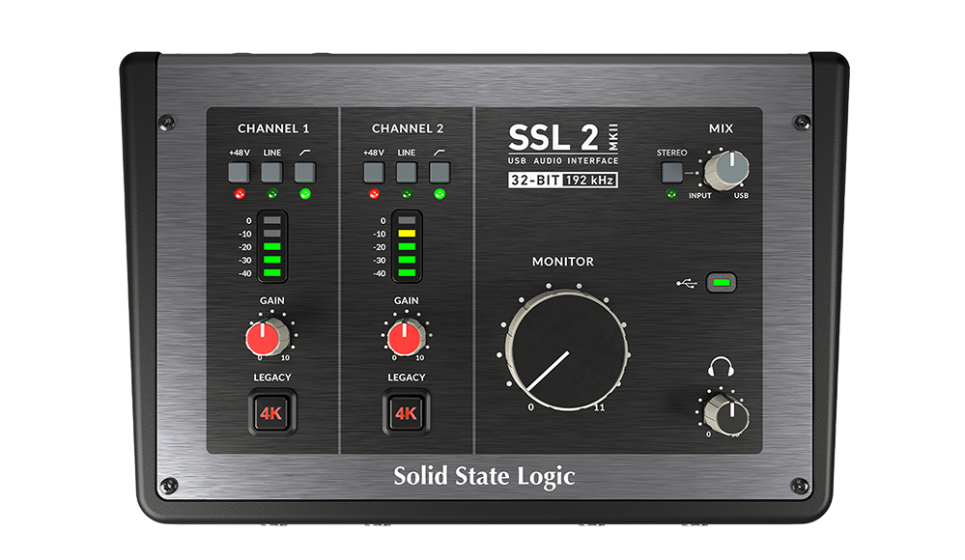Toggle the STEREO mix button
Viewport: 965px width, 560px height.
[672, 172]
